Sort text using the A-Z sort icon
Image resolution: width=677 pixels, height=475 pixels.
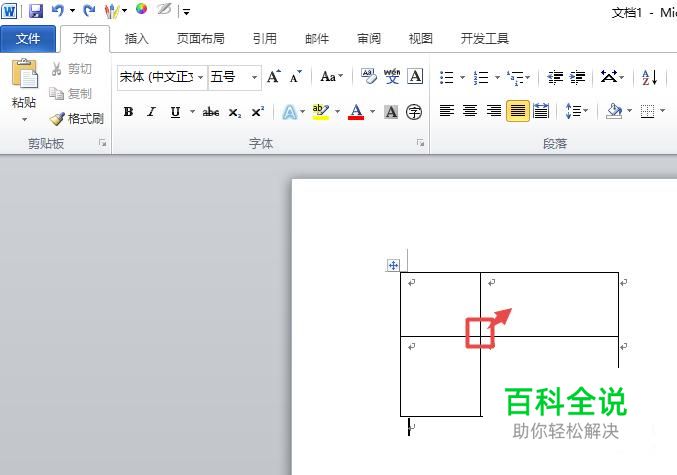(649, 77)
